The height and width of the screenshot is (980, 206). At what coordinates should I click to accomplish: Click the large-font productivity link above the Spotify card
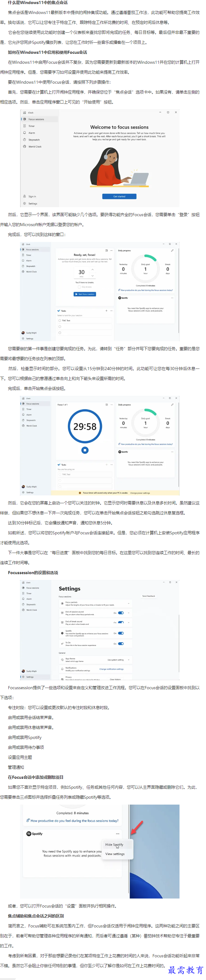tap(73, 820)
